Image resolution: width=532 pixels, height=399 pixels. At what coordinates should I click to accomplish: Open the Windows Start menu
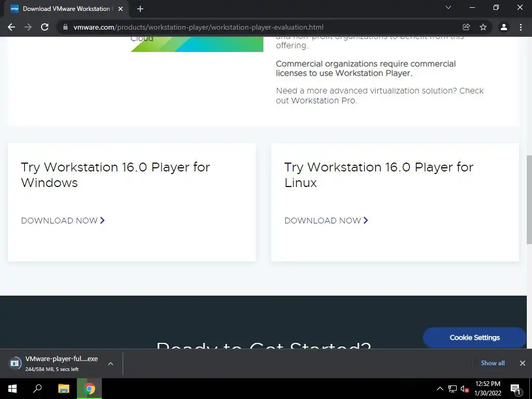coord(12,389)
